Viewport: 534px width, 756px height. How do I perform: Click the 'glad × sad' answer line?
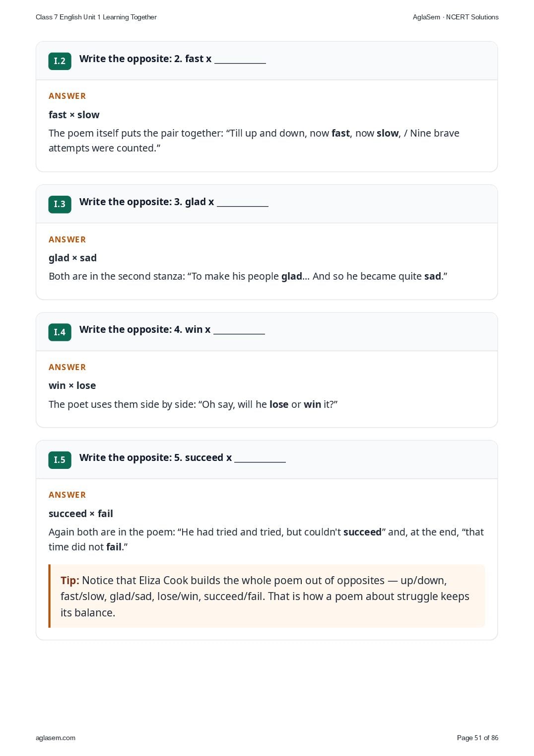click(72, 258)
